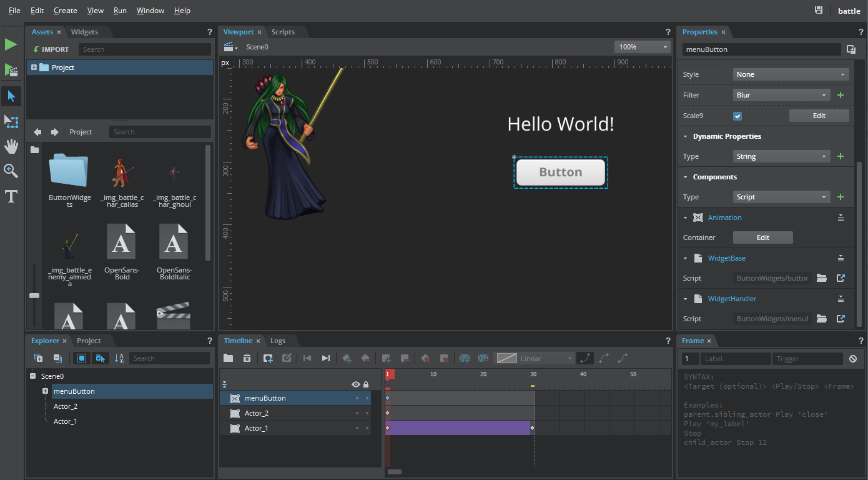Expand menuButton node in Explorer tree
The width and height of the screenshot is (868, 480).
(x=46, y=391)
